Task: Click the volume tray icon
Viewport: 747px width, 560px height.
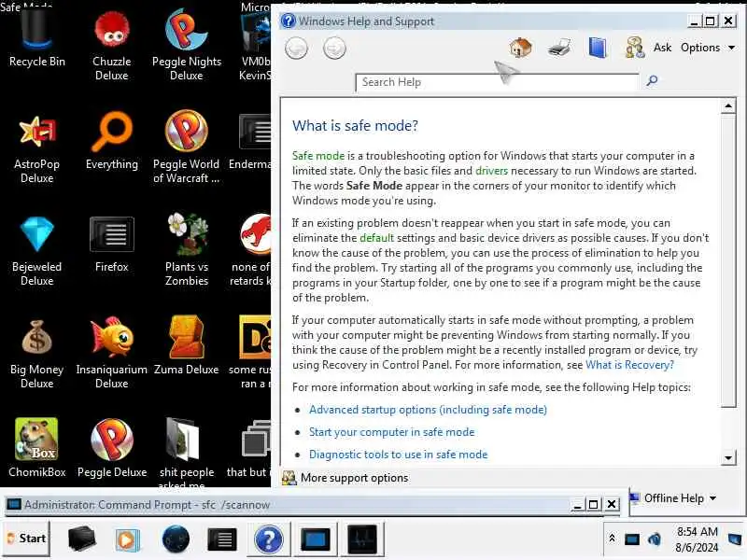Action: pos(655,539)
